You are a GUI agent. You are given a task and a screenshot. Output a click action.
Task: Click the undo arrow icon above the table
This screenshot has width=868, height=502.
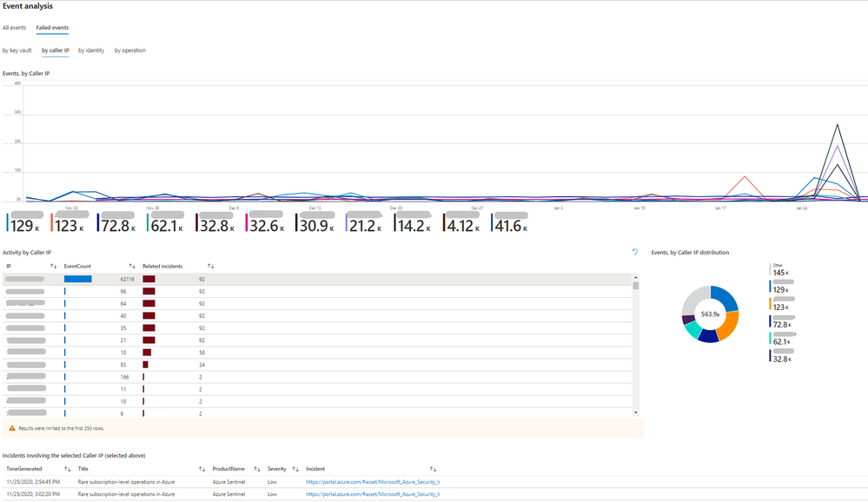pos(635,252)
